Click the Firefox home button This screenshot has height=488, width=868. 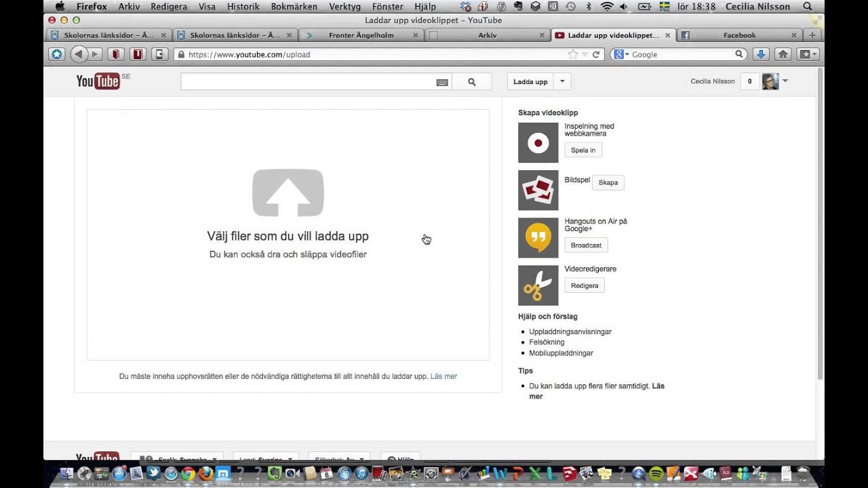[783, 54]
